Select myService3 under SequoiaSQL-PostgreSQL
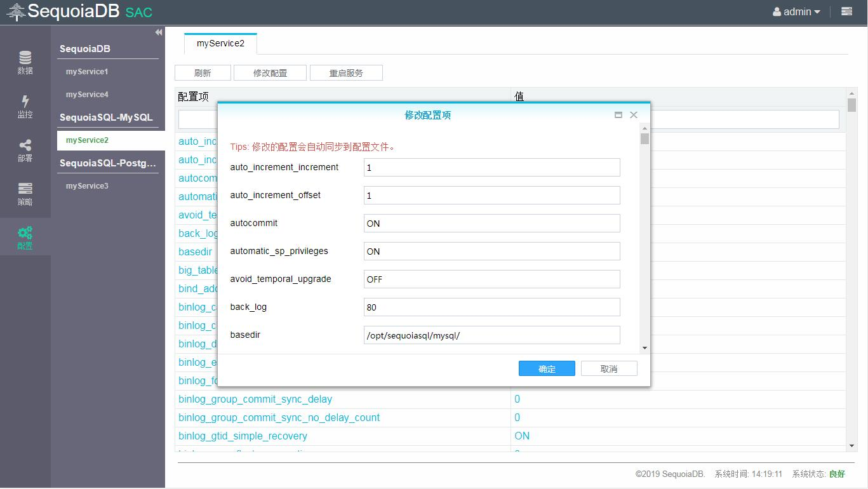The image size is (868, 489). click(87, 186)
